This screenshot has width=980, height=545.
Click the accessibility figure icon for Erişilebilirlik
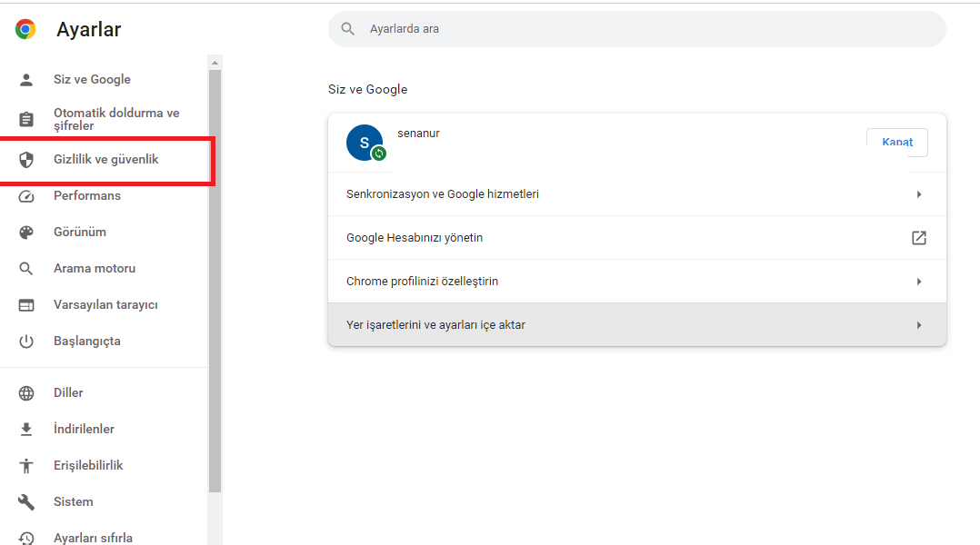(26, 465)
